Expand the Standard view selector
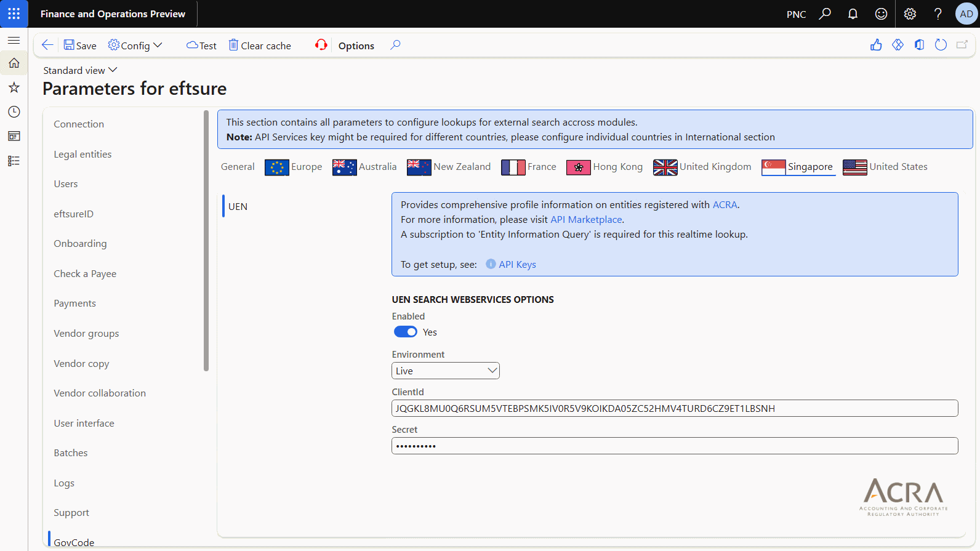Image resolution: width=980 pixels, height=551 pixels. pyautogui.click(x=80, y=70)
